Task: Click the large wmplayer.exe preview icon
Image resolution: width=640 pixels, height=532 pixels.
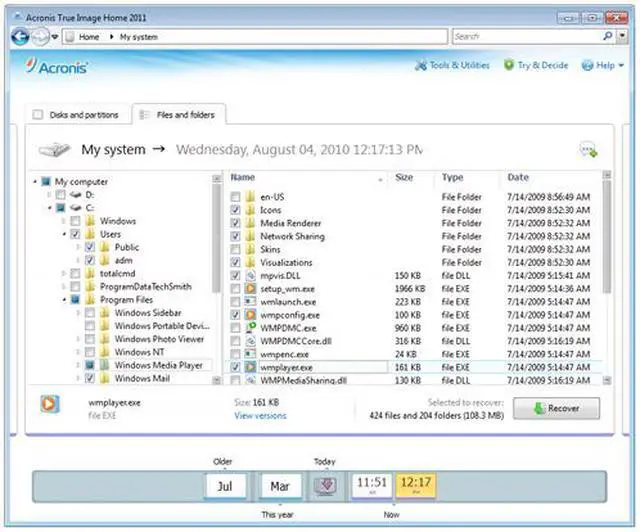Action: point(50,405)
